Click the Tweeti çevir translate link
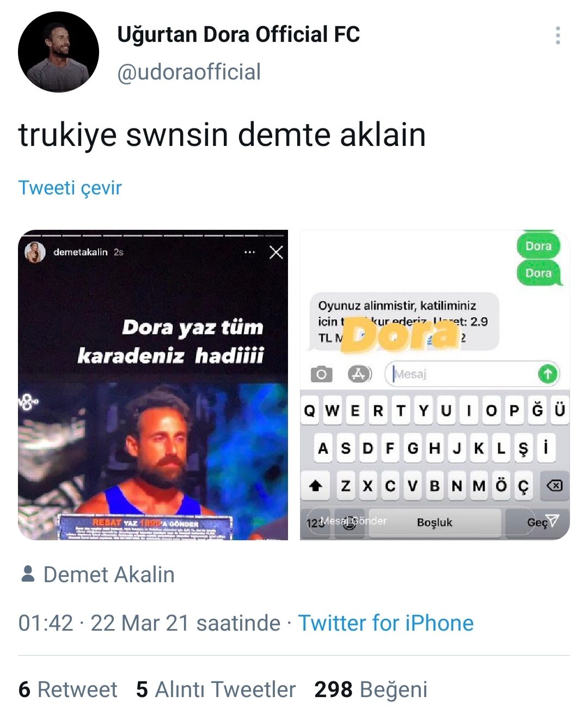 click(x=70, y=188)
